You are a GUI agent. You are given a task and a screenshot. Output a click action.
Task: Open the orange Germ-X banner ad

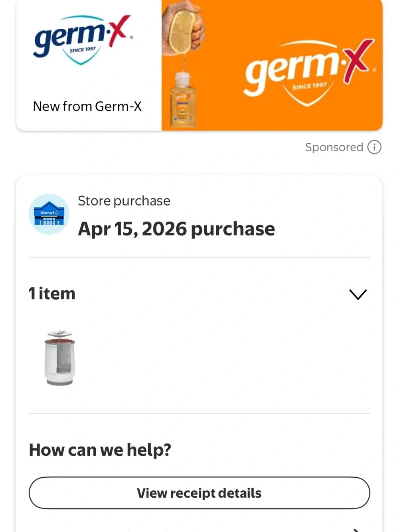pyautogui.click(x=272, y=65)
